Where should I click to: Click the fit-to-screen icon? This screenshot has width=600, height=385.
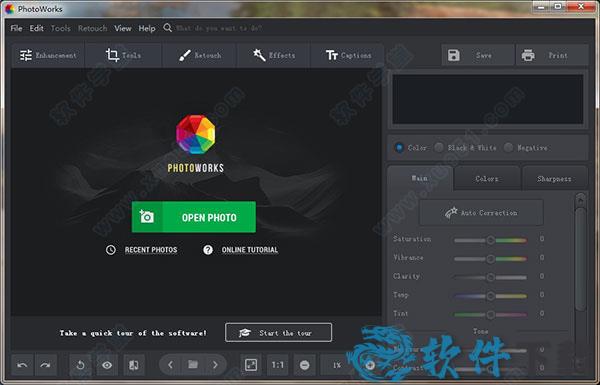(251, 365)
